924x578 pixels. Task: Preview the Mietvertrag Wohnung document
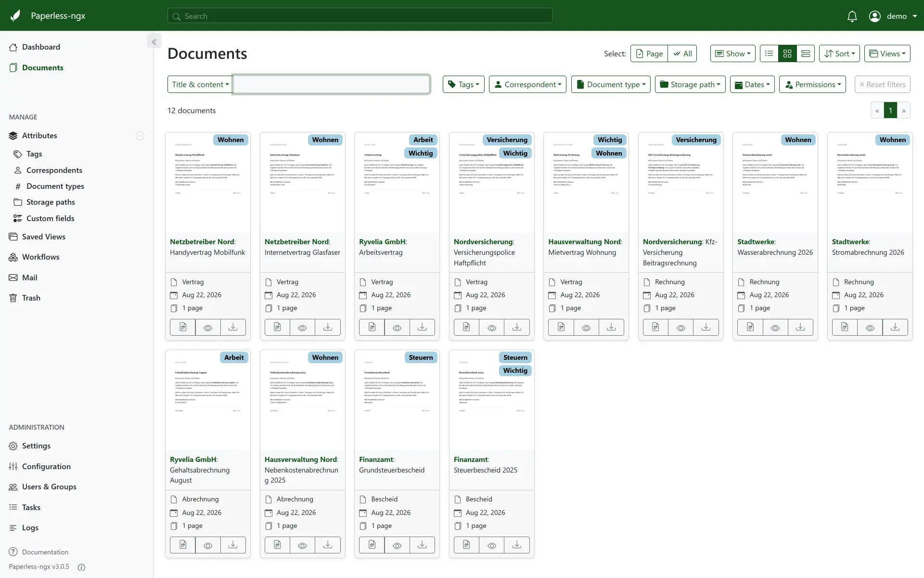(586, 328)
